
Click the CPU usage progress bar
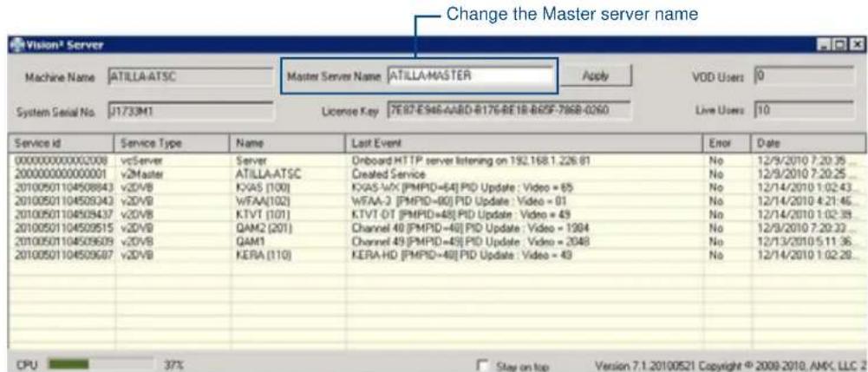click(x=101, y=364)
